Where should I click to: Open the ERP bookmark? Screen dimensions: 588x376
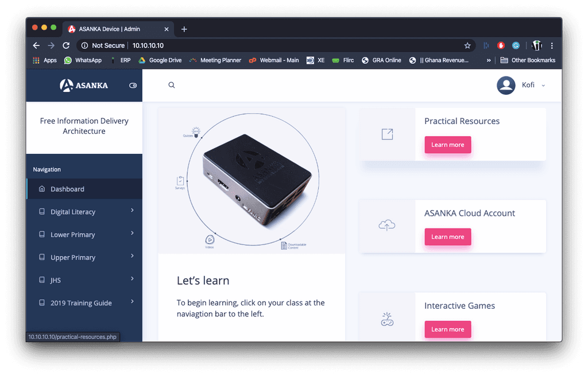[121, 60]
